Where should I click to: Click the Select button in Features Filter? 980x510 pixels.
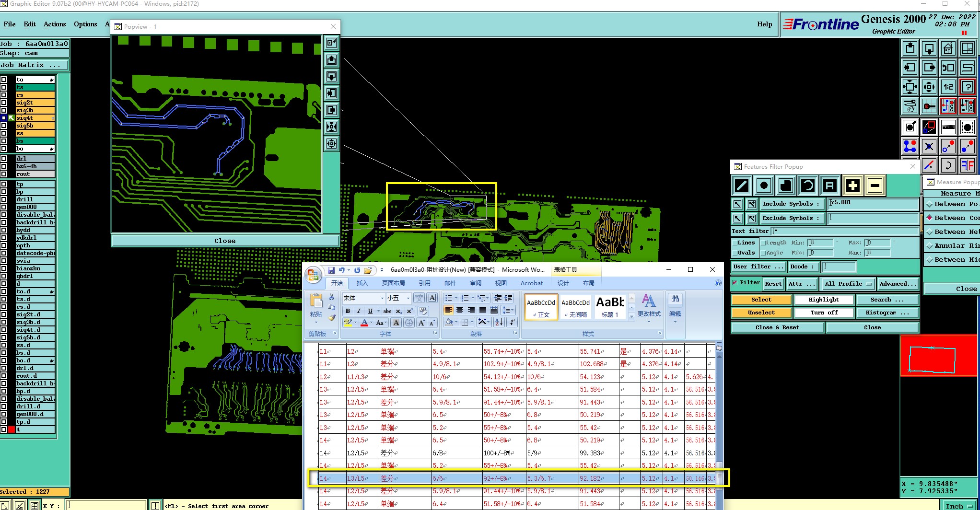pyautogui.click(x=761, y=300)
